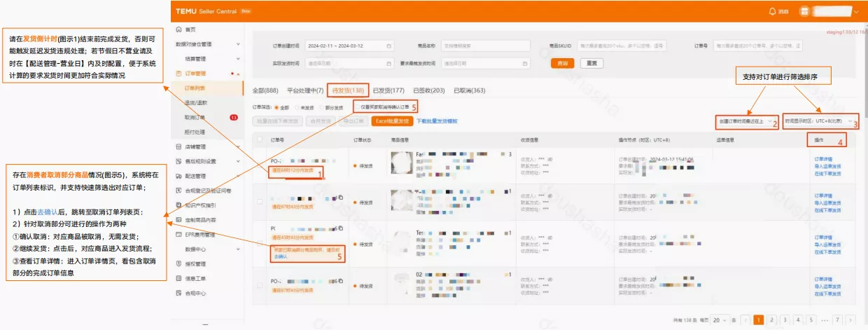
Task: Click the orange 查询 search button
Action: click(x=562, y=63)
